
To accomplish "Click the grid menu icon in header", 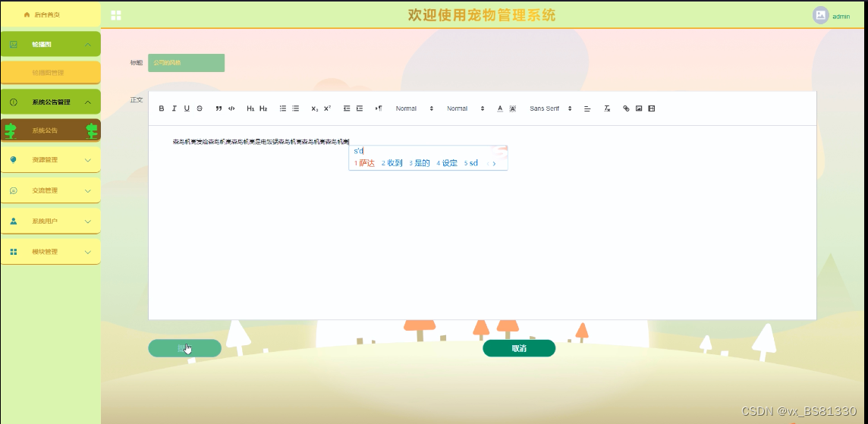I will coord(115,15).
